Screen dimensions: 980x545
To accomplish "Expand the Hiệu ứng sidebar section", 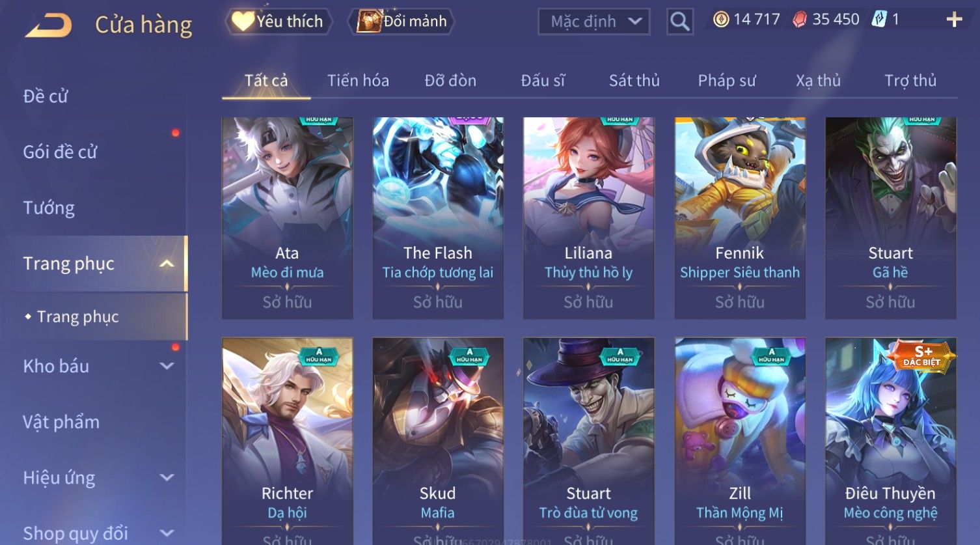I will coord(167,477).
